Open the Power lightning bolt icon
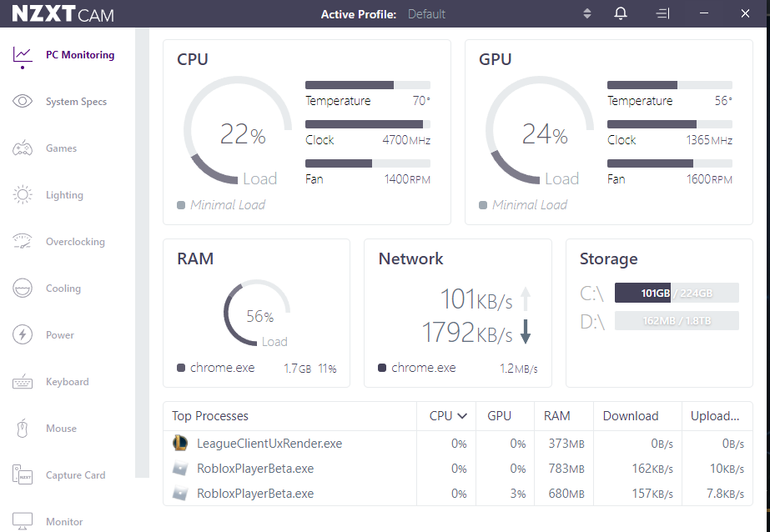The height and width of the screenshot is (532, 770). tap(23, 335)
